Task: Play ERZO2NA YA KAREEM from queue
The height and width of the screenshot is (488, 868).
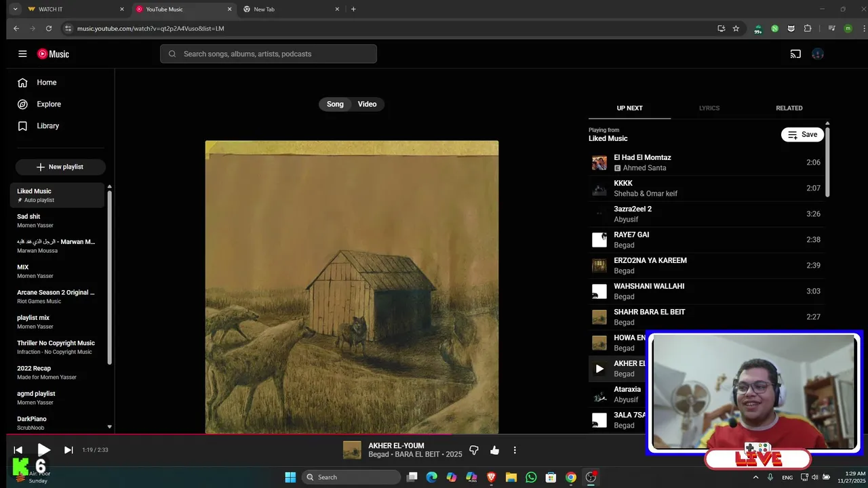Action: (x=706, y=266)
